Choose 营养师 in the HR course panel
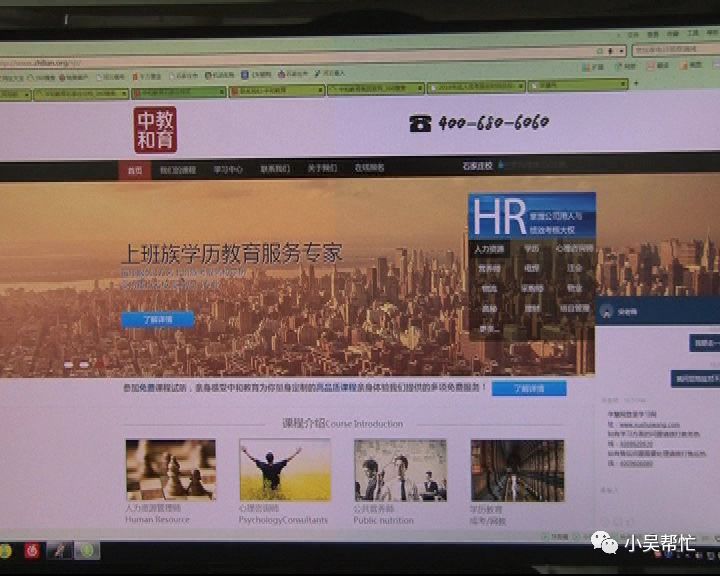The width and height of the screenshot is (720, 576). [489, 268]
